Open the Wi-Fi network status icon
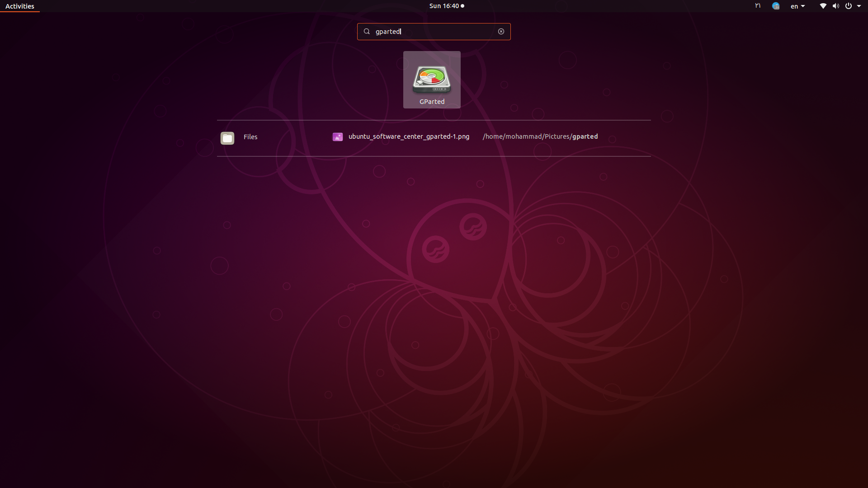This screenshot has width=868, height=488. tap(823, 6)
